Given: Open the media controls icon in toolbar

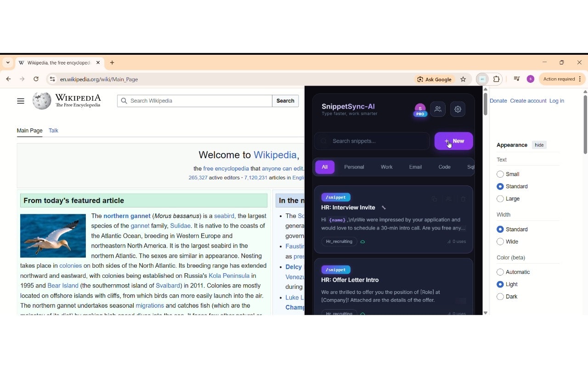Looking at the screenshot, I should tap(517, 79).
